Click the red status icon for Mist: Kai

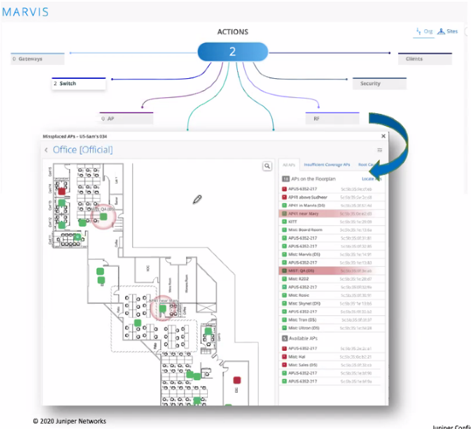(x=284, y=357)
